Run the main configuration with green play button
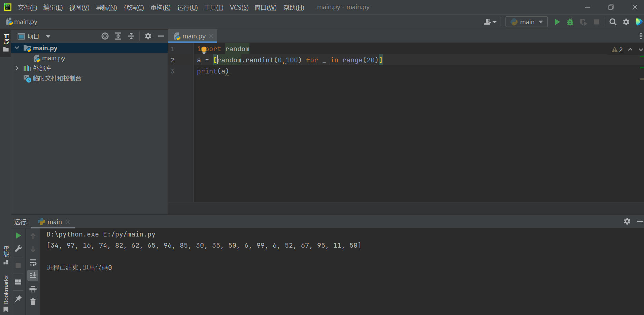Viewport: 644px width, 315px height. tap(557, 22)
